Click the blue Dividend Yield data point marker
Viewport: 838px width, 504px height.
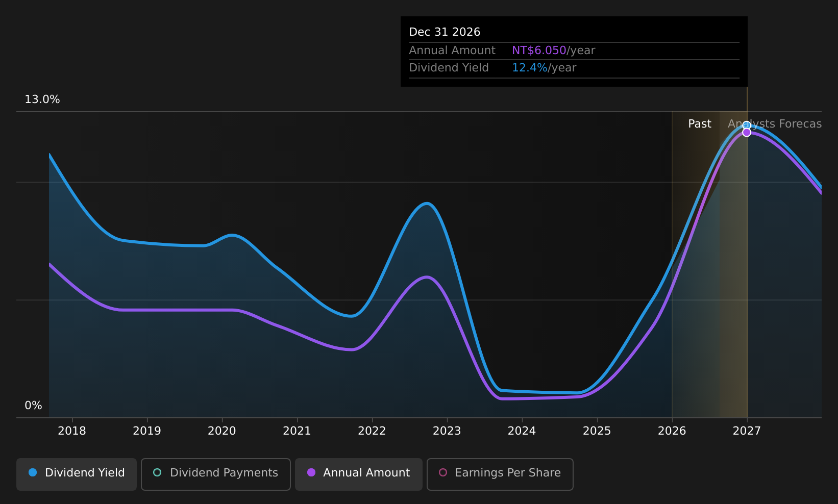coord(747,125)
